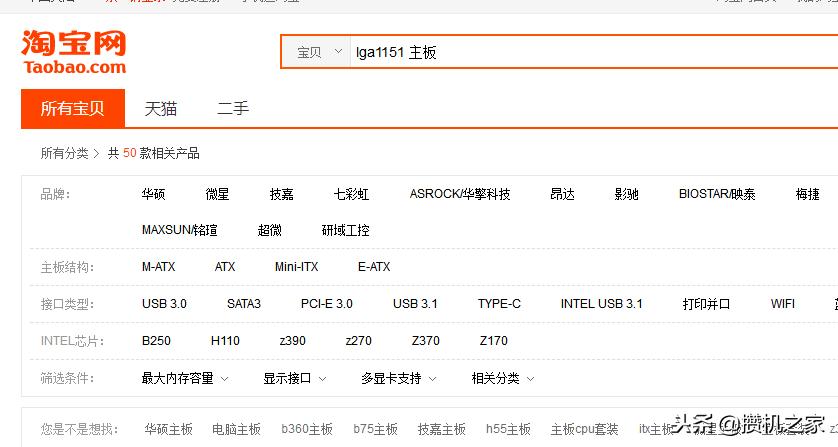Screen dimensions: 838x447
Task: Switch to the 天猫 tab
Action: tap(160, 109)
